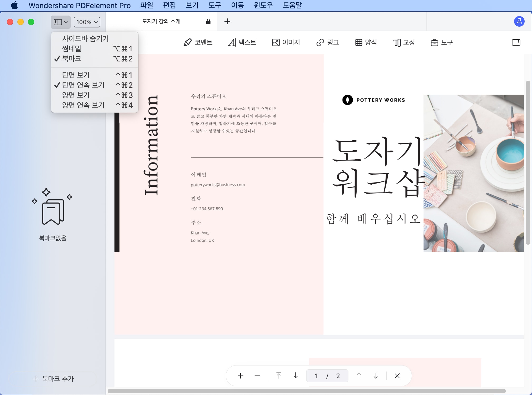Click 북마크 추가 button in sidebar
The width and height of the screenshot is (532, 395).
coord(53,379)
